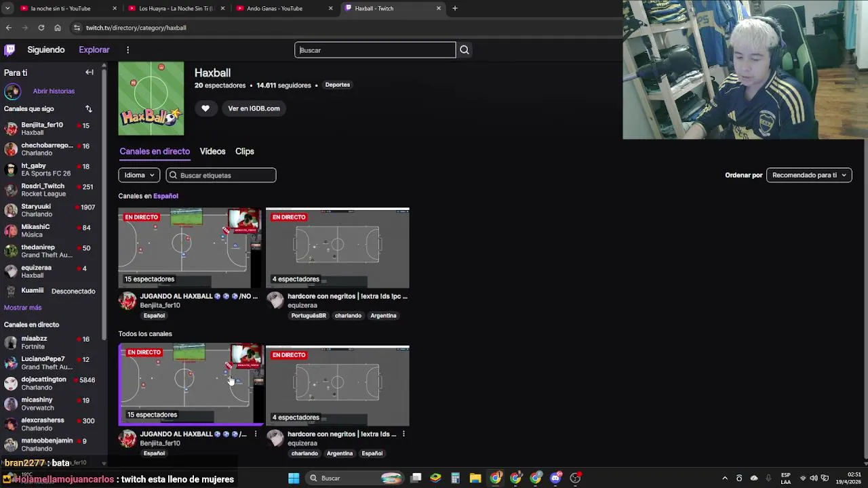
Task: Open alexcrasherss channel in sidebar
Action: [x=51, y=424]
